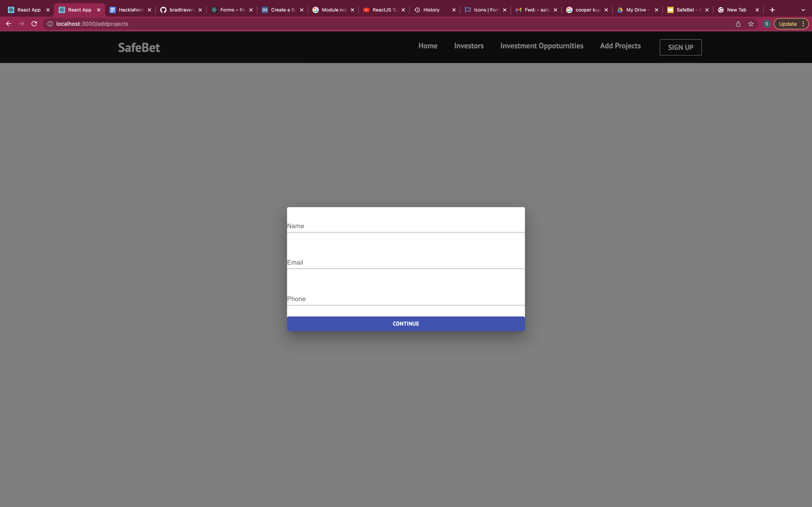Open the tab search chevron at top right
This screenshot has height=507, width=812.
point(803,10)
